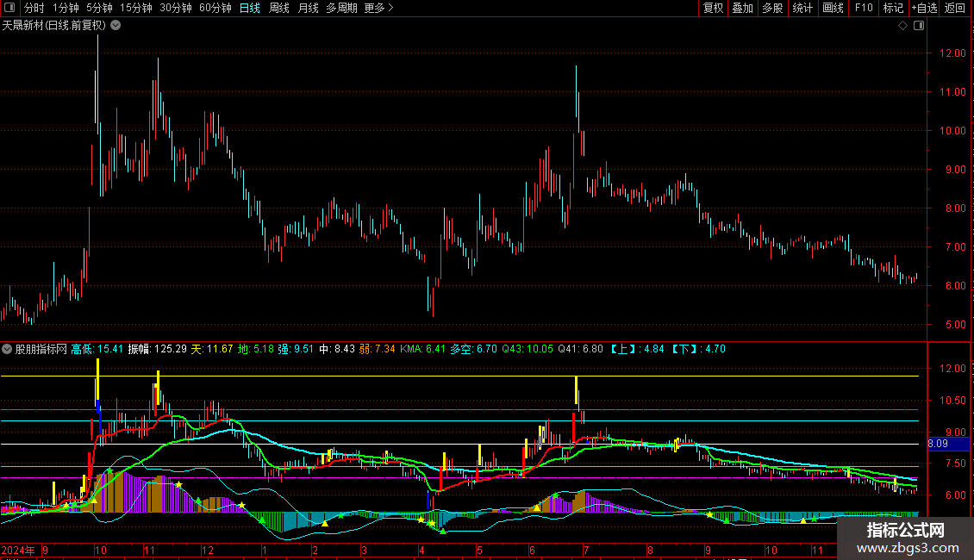Screen dimensions: 974x560
Task: Open the 标记 mark tool
Action: click(x=893, y=8)
